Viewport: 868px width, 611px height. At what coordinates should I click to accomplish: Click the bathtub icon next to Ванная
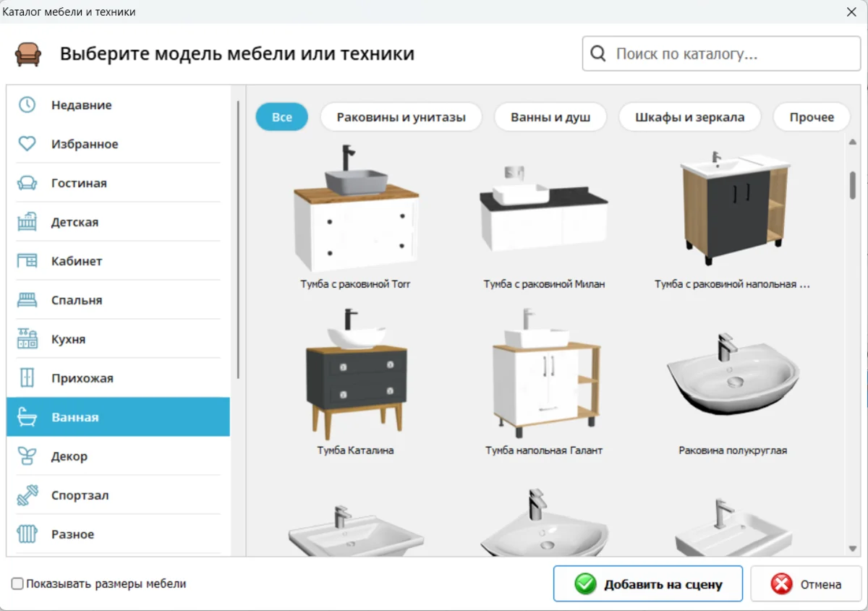coord(27,417)
